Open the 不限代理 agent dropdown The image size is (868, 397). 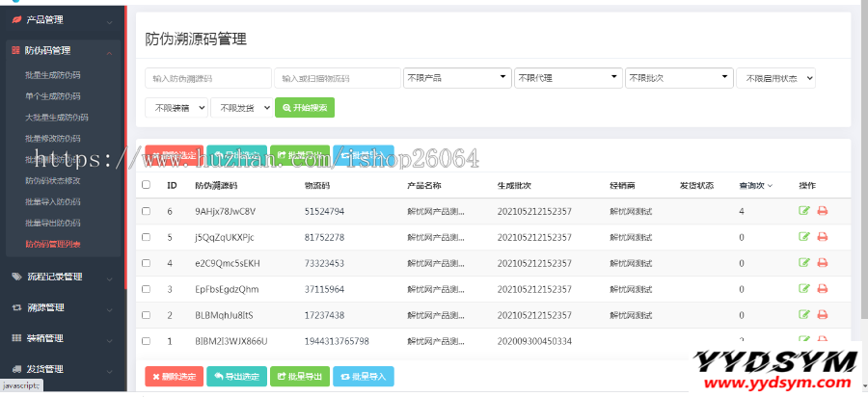tap(567, 78)
